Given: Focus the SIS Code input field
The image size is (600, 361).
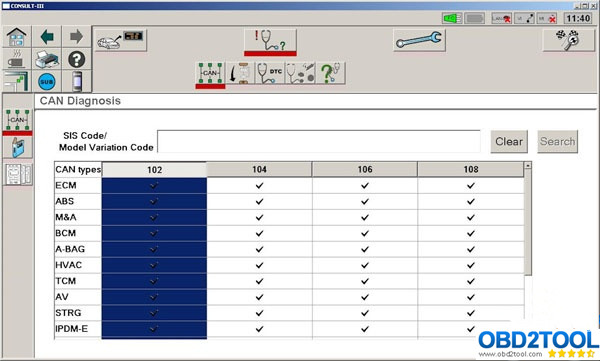Looking at the screenshot, I should tap(319, 142).
